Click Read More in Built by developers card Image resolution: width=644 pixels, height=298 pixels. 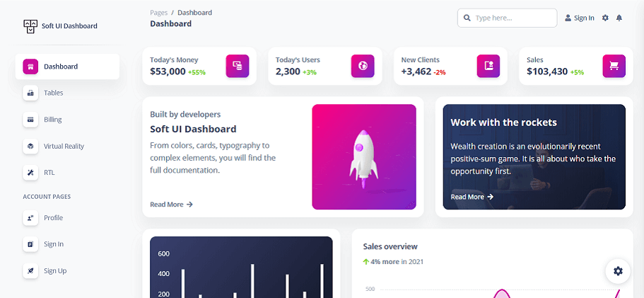pyautogui.click(x=171, y=205)
